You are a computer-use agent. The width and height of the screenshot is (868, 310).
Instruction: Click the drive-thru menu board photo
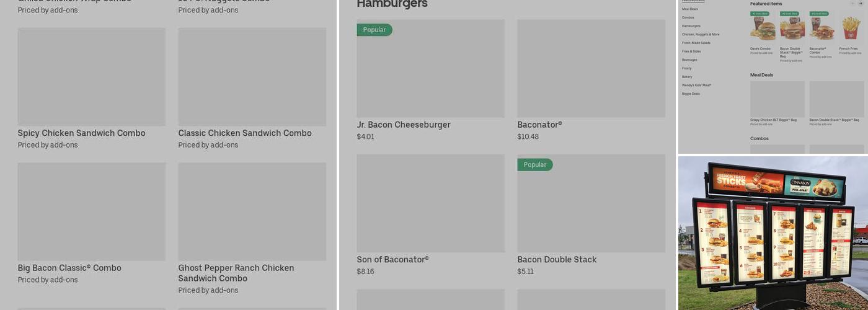773,233
